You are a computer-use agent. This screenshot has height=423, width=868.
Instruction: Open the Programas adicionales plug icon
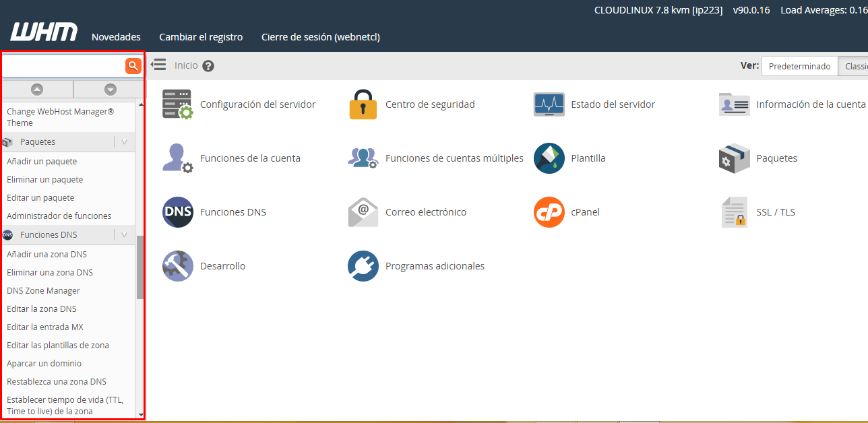(363, 266)
